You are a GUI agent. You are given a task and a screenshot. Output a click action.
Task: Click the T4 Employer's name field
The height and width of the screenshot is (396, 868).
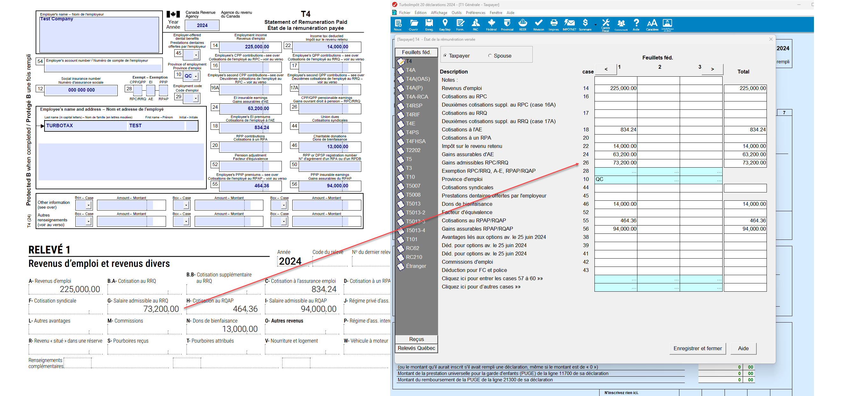pos(99,34)
